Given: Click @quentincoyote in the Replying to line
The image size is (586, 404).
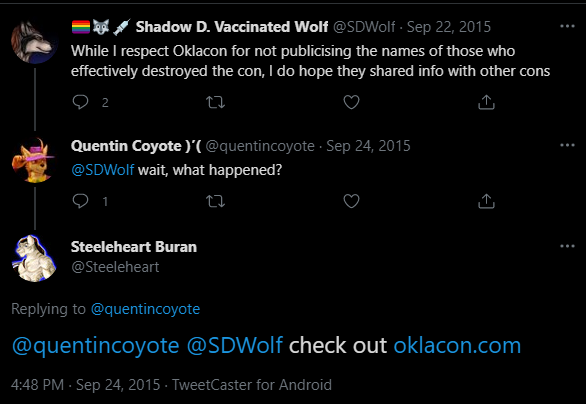Looking at the screenshot, I should tap(145, 309).
